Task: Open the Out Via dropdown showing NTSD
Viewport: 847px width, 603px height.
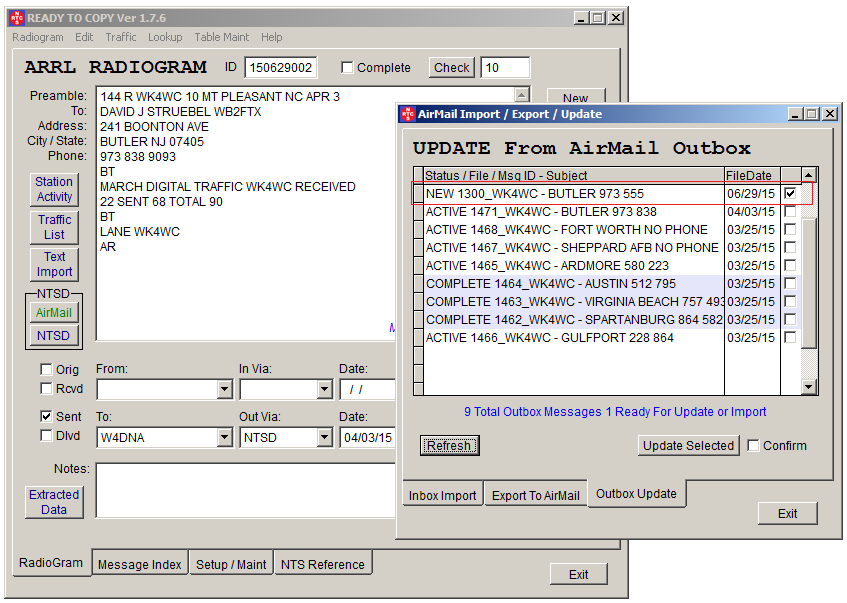Action: [x=324, y=437]
